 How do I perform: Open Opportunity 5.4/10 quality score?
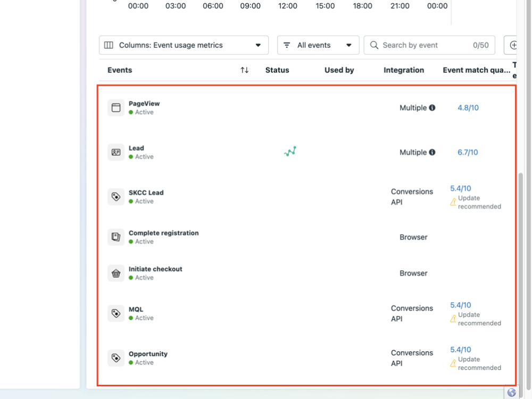point(460,350)
